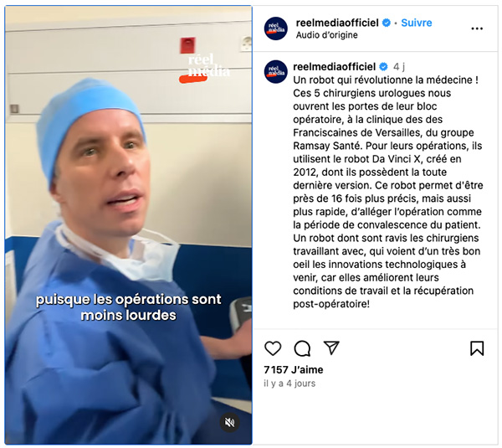Click the réel média watermark on video
502x448 pixels.
pos(205,69)
